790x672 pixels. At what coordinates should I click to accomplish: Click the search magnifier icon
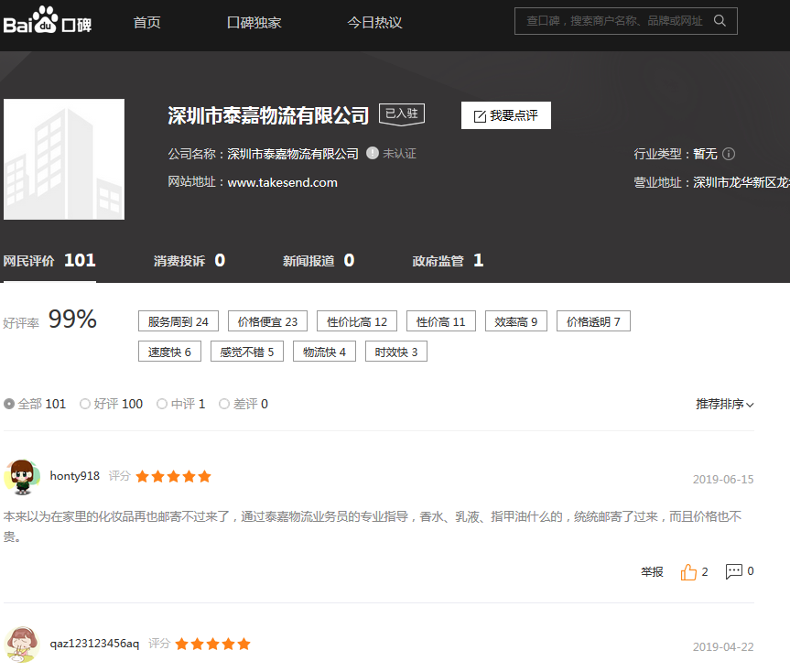click(x=720, y=21)
